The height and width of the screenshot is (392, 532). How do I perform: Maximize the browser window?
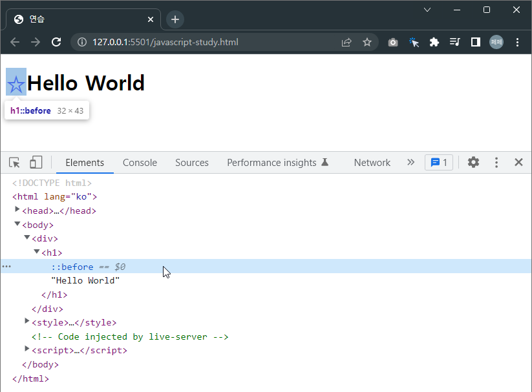point(487,10)
